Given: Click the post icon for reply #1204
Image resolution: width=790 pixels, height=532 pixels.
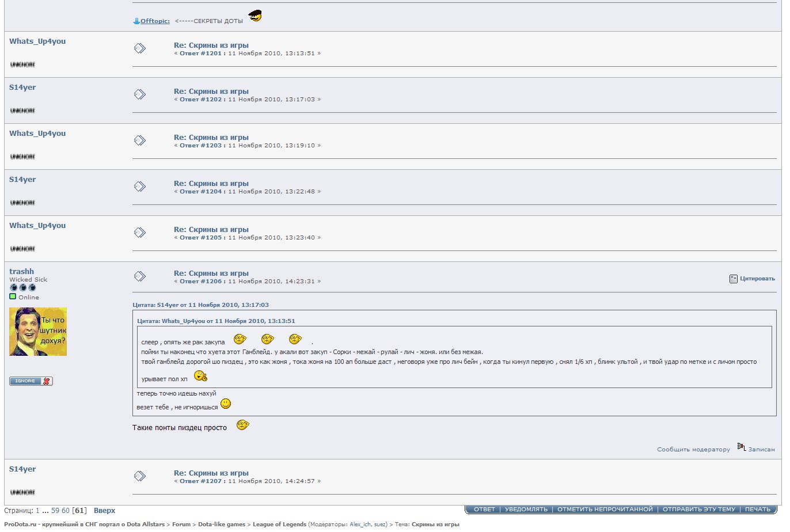Looking at the screenshot, I should pyautogui.click(x=139, y=187).
